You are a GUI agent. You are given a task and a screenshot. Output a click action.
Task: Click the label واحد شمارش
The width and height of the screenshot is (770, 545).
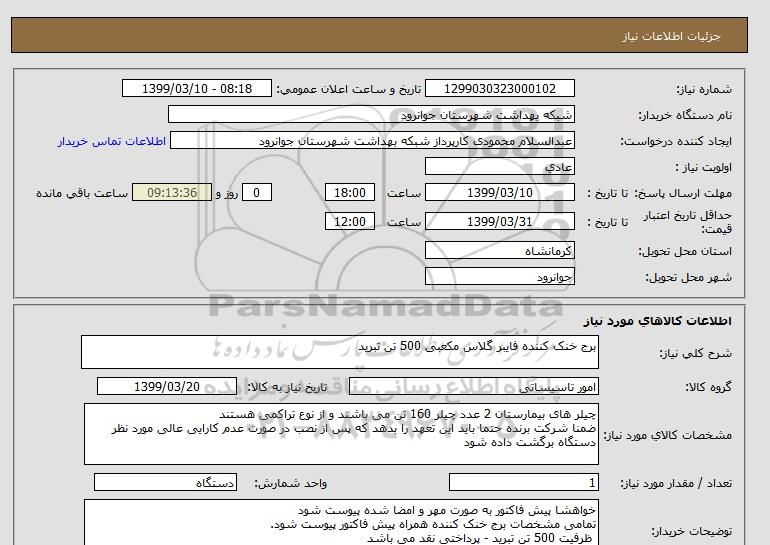[x=291, y=484]
